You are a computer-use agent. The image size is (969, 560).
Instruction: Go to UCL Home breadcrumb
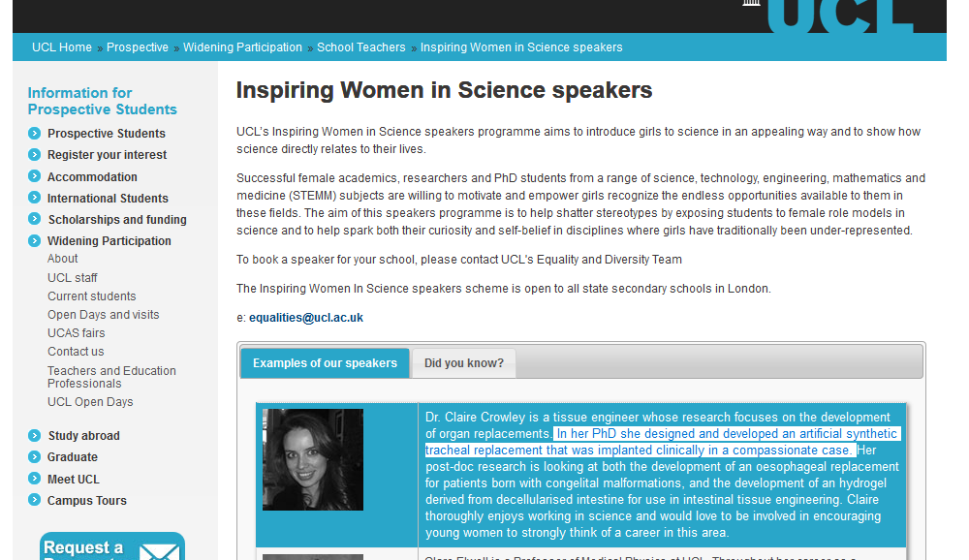pyautogui.click(x=62, y=47)
